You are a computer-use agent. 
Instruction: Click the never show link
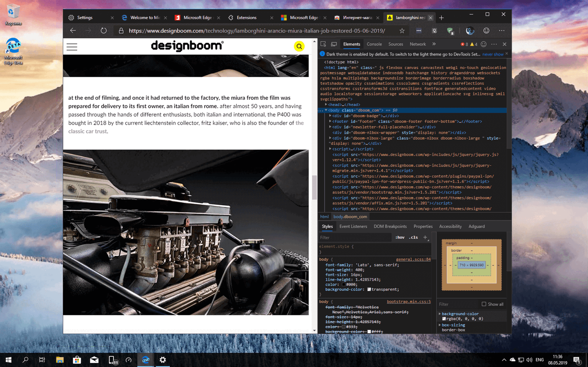click(x=492, y=54)
